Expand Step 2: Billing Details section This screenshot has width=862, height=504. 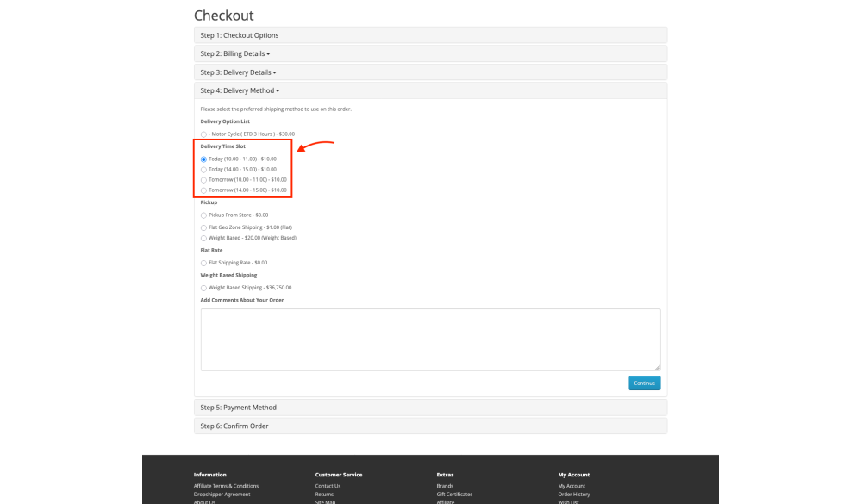[234, 53]
